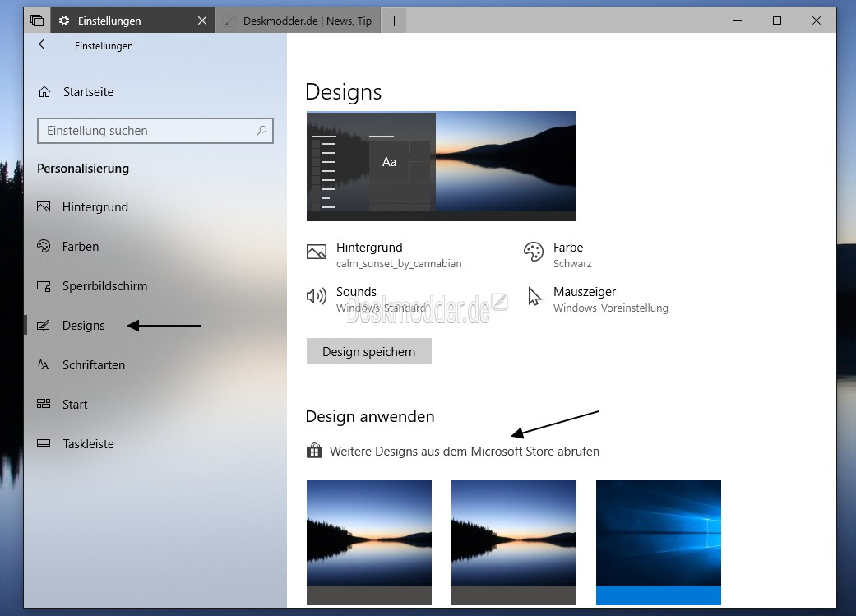The image size is (856, 616).
Task: Click the search magnifier icon
Action: point(261,131)
